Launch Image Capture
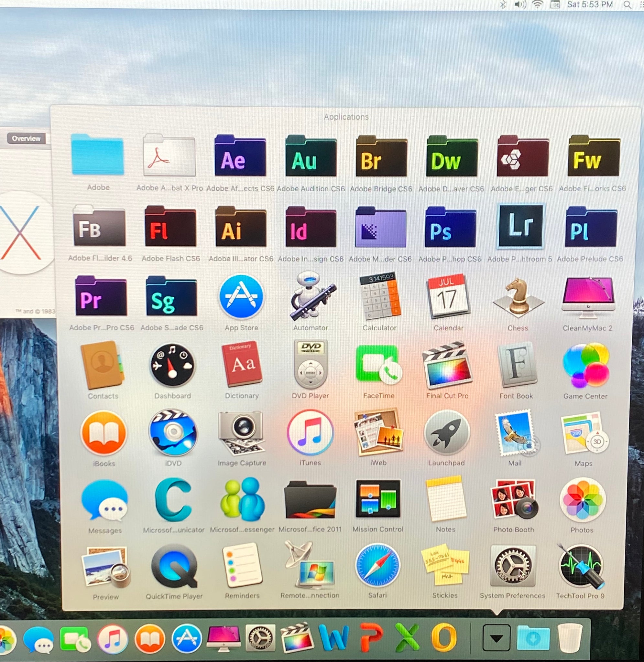This screenshot has height=662, width=644. [x=242, y=433]
